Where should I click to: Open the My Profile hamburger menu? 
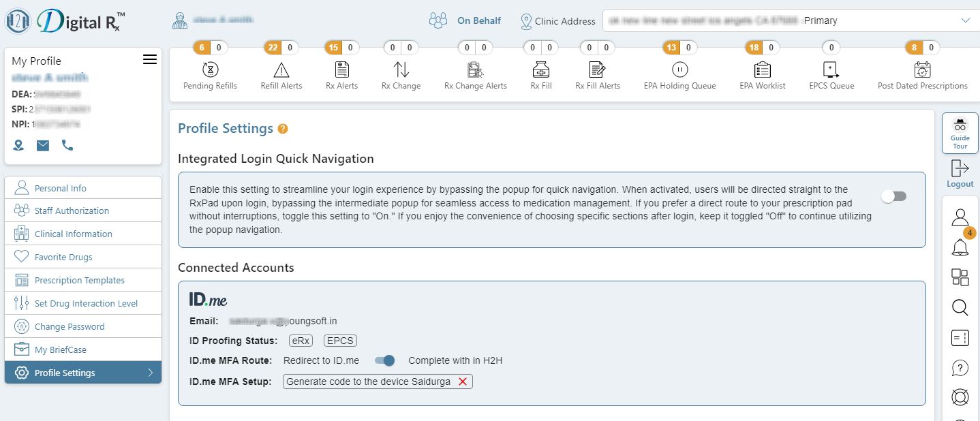pyautogui.click(x=150, y=60)
